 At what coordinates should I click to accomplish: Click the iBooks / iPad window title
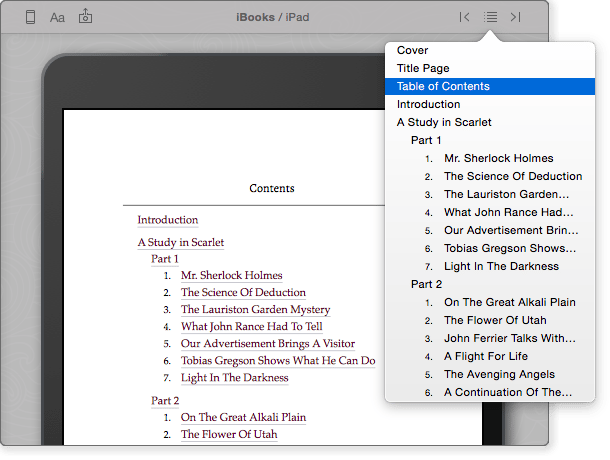(x=273, y=18)
